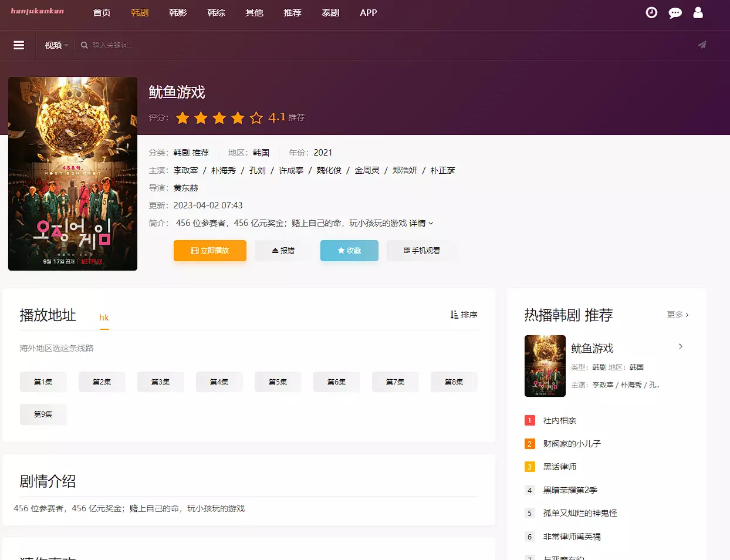730x560 pixels.
Task: Expand the 详情 synopsis details
Action: pyautogui.click(x=421, y=223)
